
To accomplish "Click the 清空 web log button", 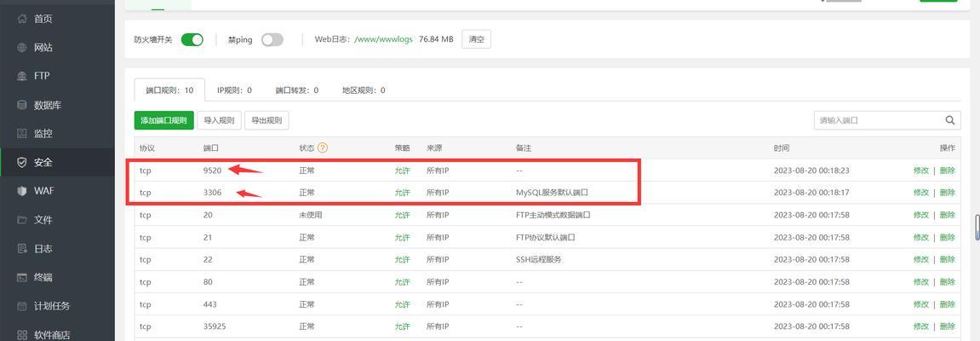I will (476, 39).
